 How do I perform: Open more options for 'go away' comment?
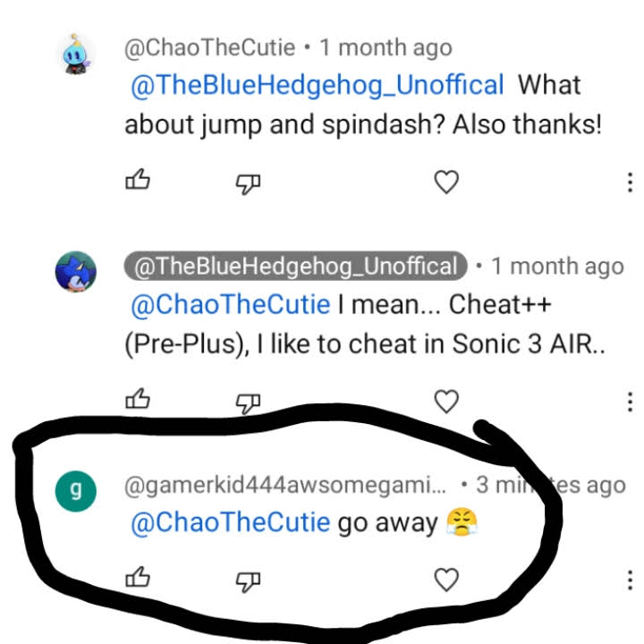[x=630, y=580]
